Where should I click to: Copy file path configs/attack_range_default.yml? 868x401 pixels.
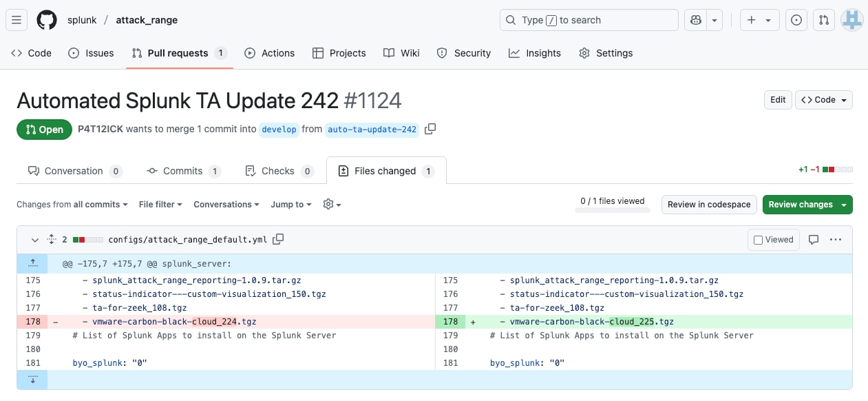(x=278, y=239)
